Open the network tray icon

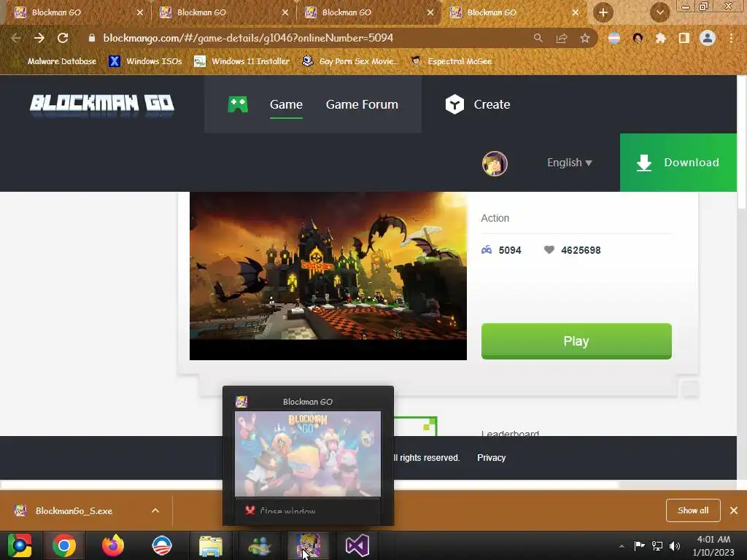[657, 546]
